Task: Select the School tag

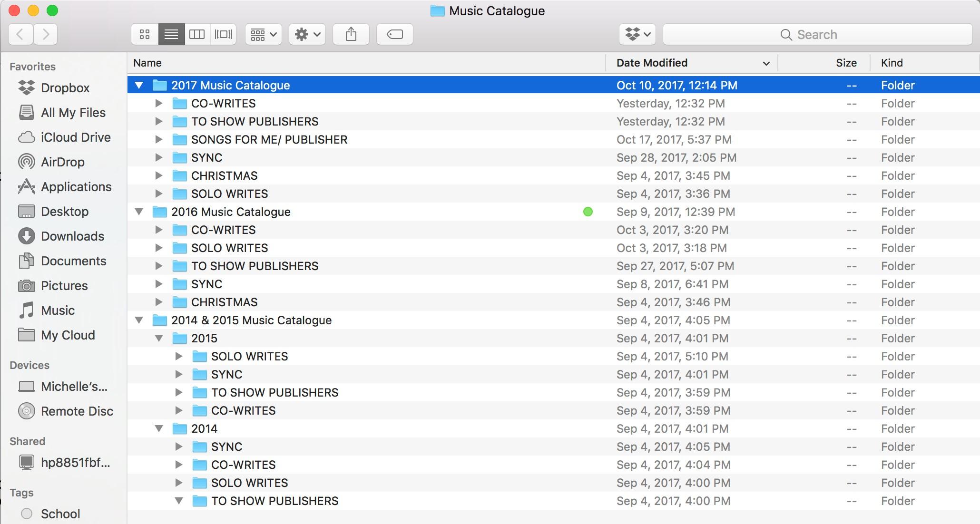Action: pos(60,514)
